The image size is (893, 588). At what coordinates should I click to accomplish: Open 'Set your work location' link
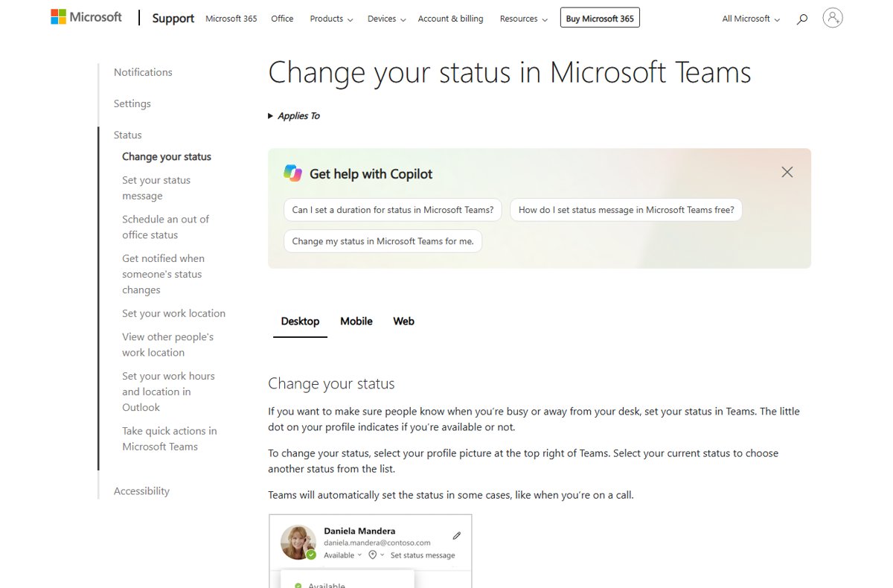(x=173, y=313)
